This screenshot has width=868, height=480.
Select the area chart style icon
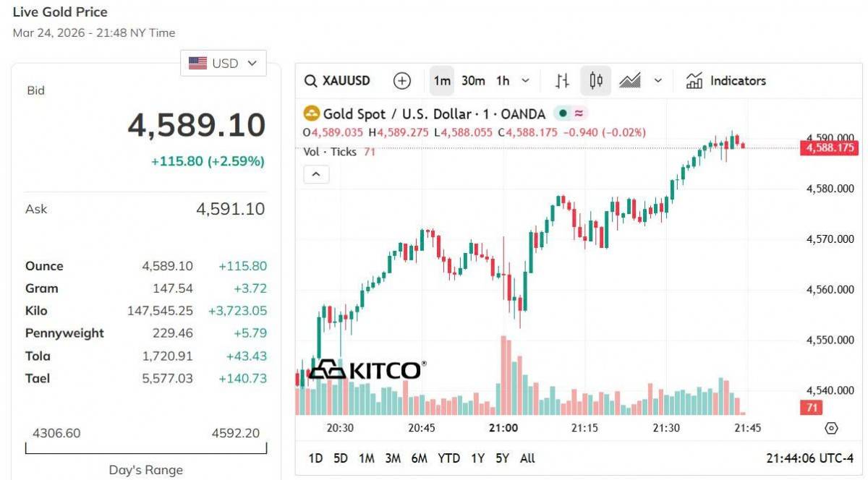click(629, 81)
